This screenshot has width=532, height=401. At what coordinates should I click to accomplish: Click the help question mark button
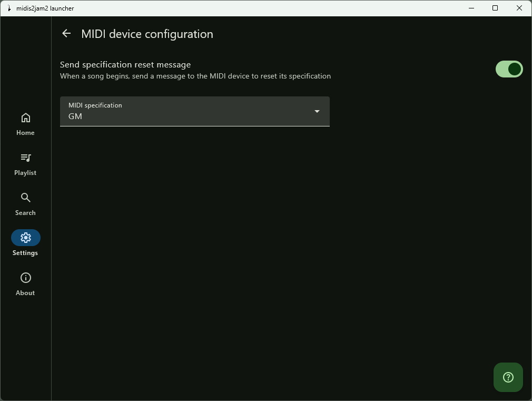tap(508, 377)
